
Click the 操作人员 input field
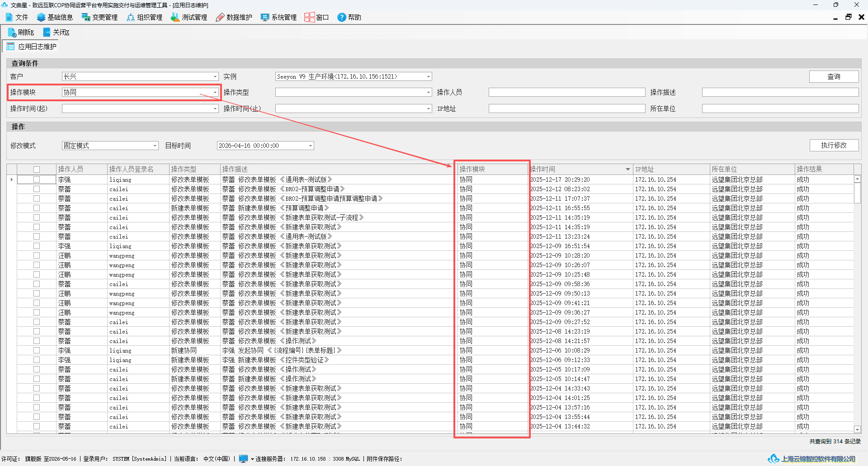tap(567, 92)
